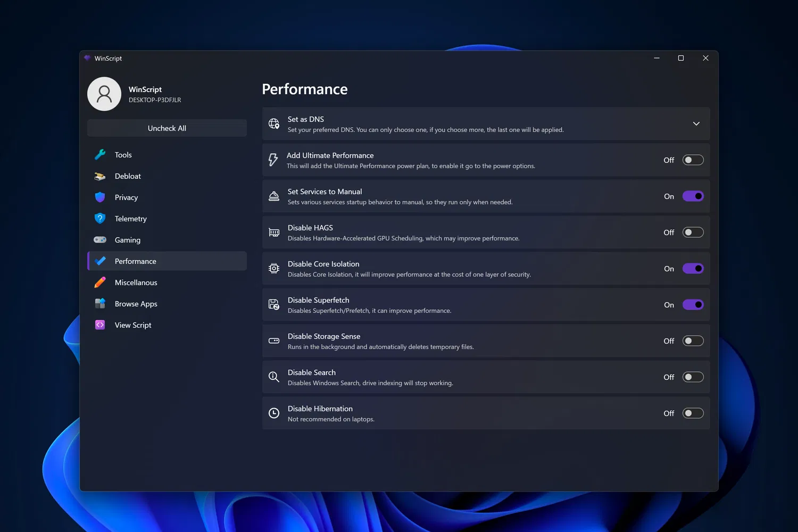
Task: Open Gaming via the controller icon
Action: click(x=100, y=240)
